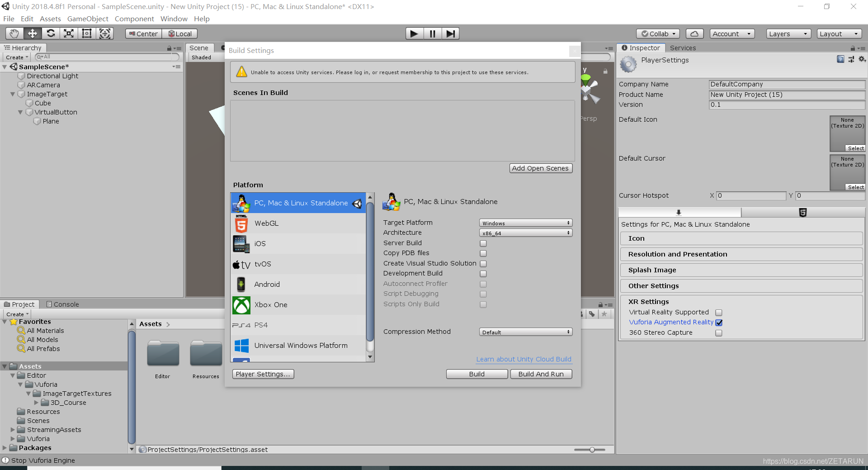The height and width of the screenshot is (470, 868).
Task: Select the Xbox One platform
Action: pyautogui.click(x=298, y=304)
